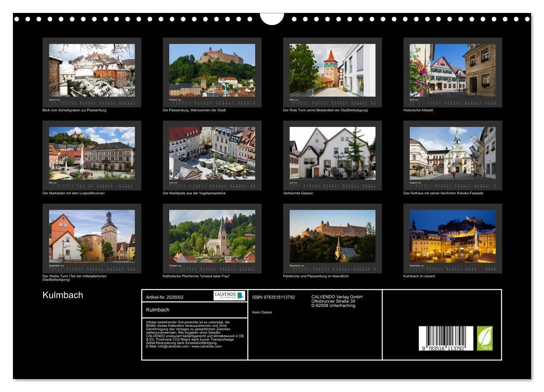Click caption 'Der Weiße Turm (Teil der mittelalterlichen...)'
This screenshot has width=544, height=392.
point(75,278)
